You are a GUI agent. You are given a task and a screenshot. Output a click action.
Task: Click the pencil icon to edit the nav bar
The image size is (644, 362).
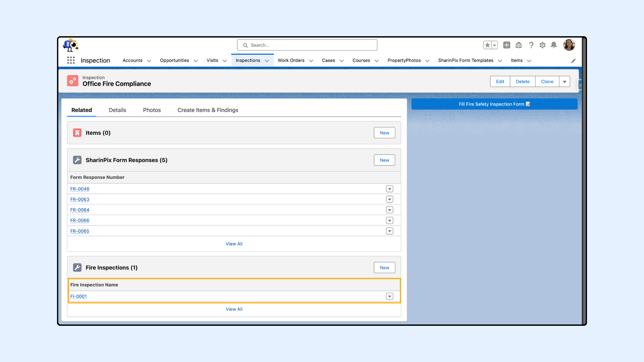pyautogui.click(x=573, y=61)
